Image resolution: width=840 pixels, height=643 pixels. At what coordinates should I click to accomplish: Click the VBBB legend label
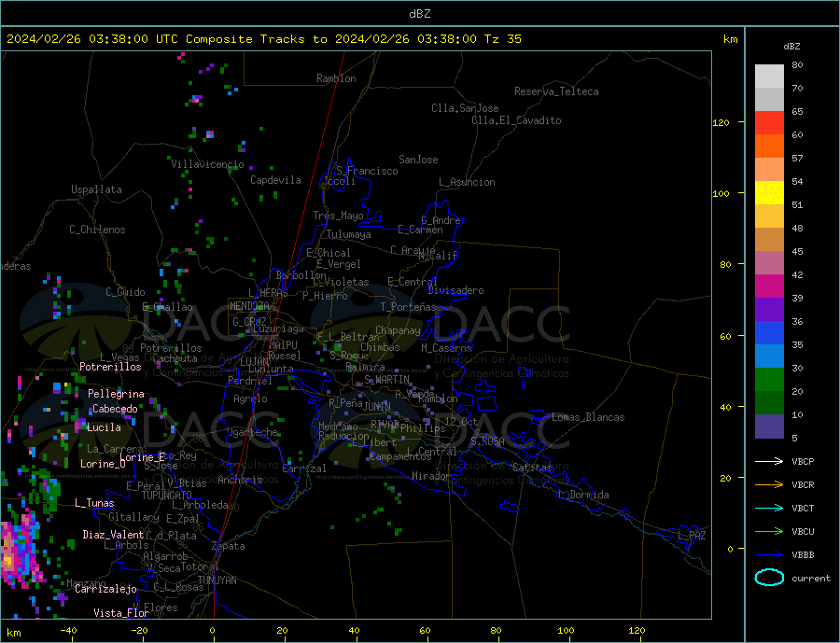click(803, 554)
